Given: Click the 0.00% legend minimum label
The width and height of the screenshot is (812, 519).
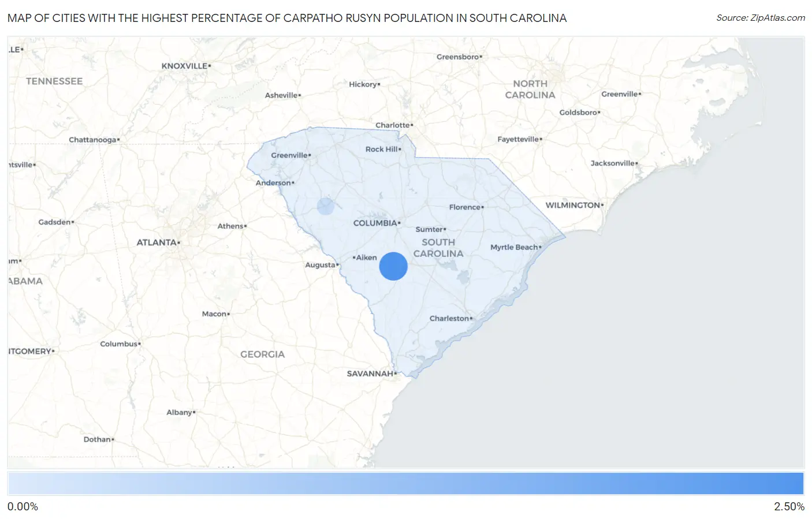Looking at the screenshot, I should point(23,507).
